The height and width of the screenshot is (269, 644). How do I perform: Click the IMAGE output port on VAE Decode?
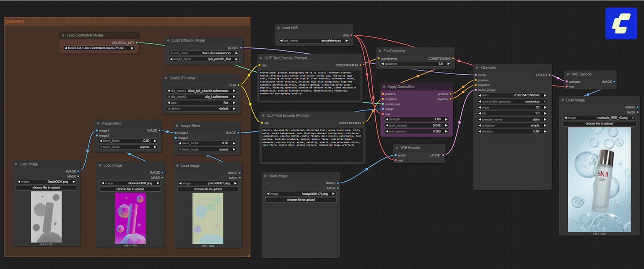click(614, 82)
